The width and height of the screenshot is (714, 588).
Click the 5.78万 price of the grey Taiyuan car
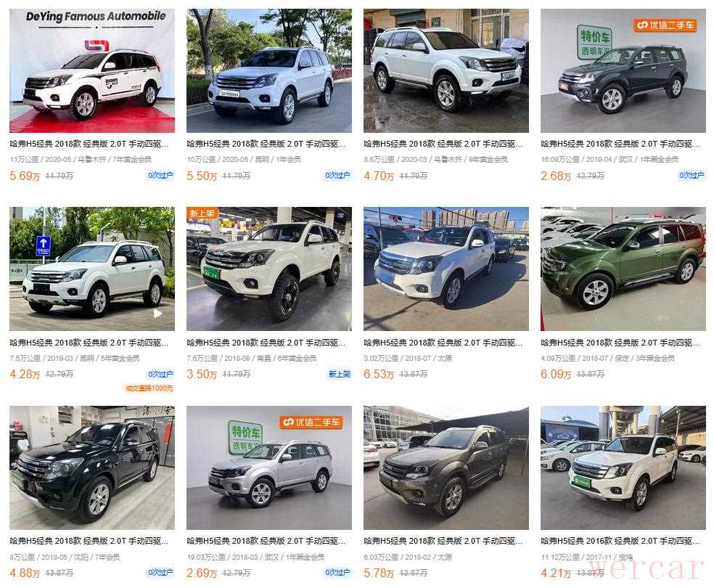point(379,573)
